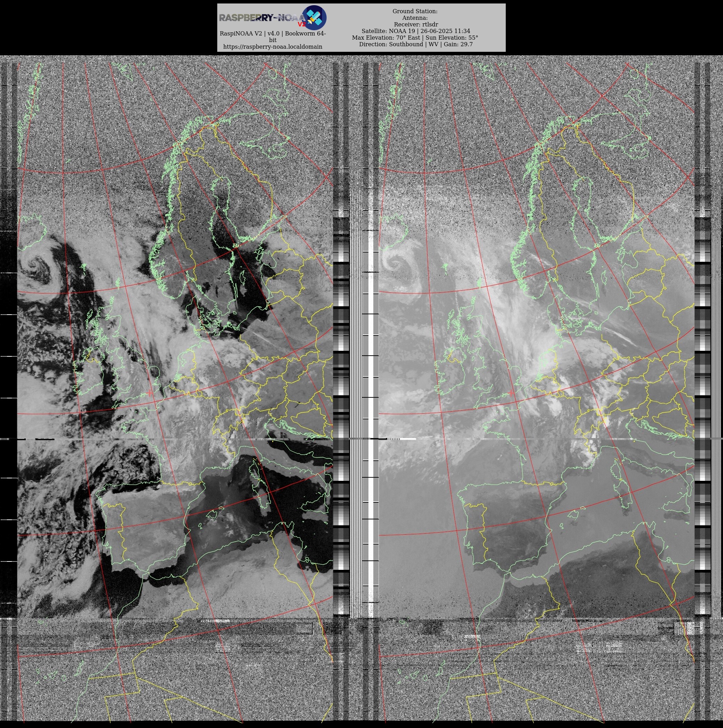723x728 pixels.
Task: Select the 'Receiver: rtlsdr' line
Action: 416,24
